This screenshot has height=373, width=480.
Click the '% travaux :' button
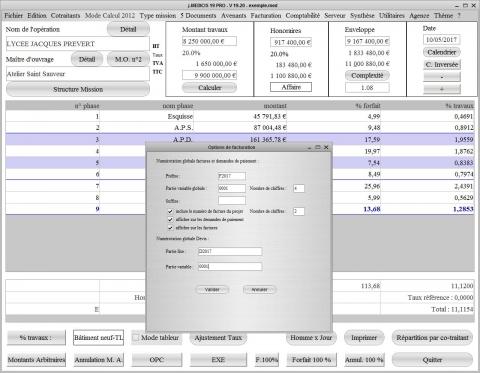coord(36,338)
